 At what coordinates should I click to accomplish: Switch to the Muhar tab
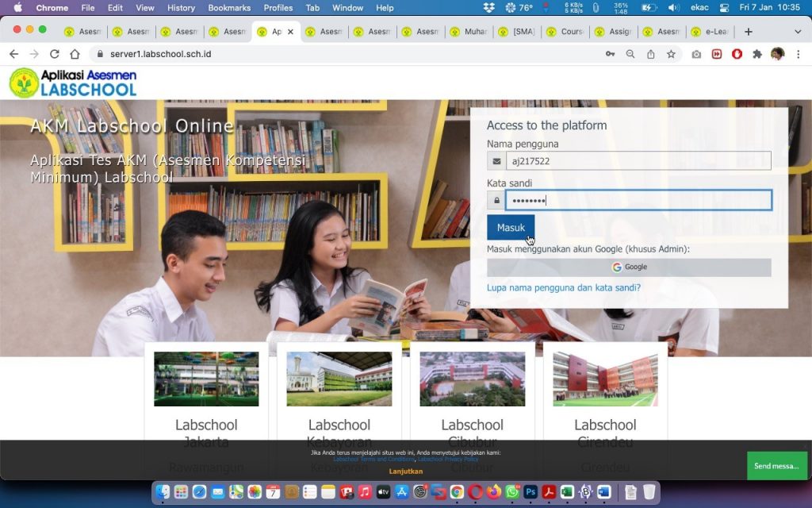point(469,32)
